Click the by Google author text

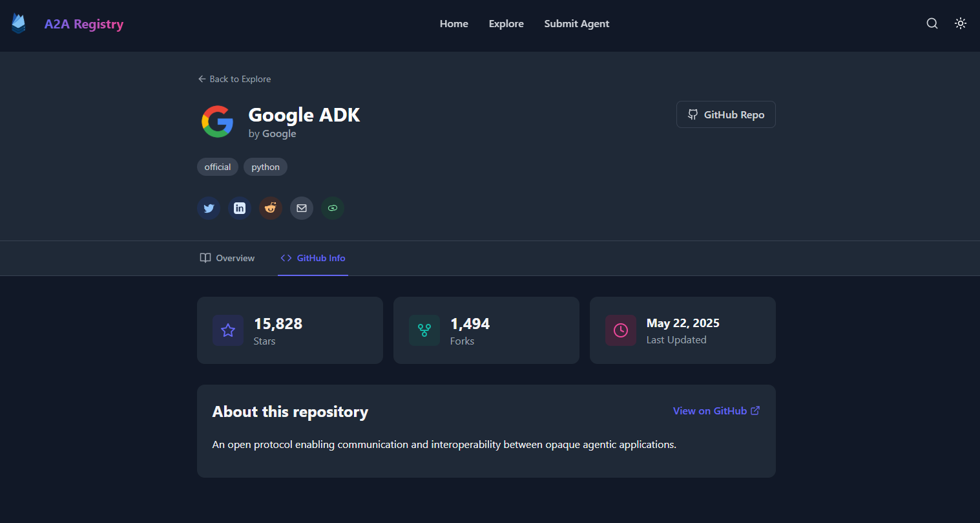click(x=273, y=134)
